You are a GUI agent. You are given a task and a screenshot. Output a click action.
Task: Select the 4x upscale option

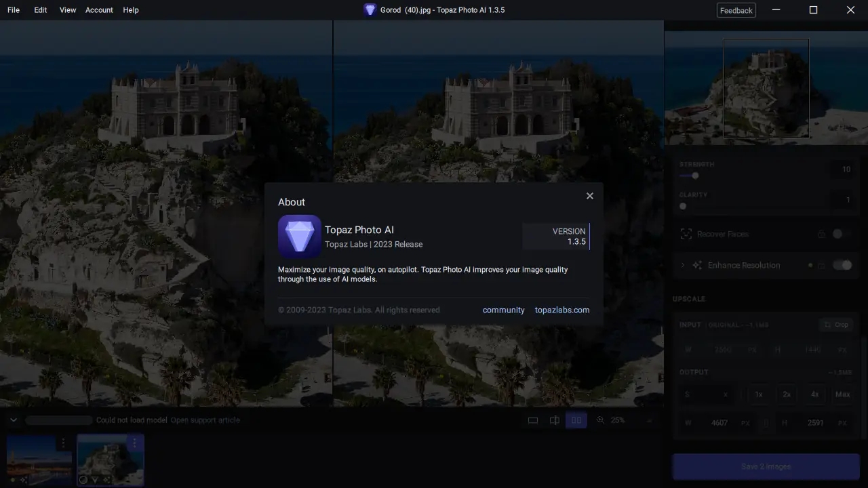pos(814,394)
